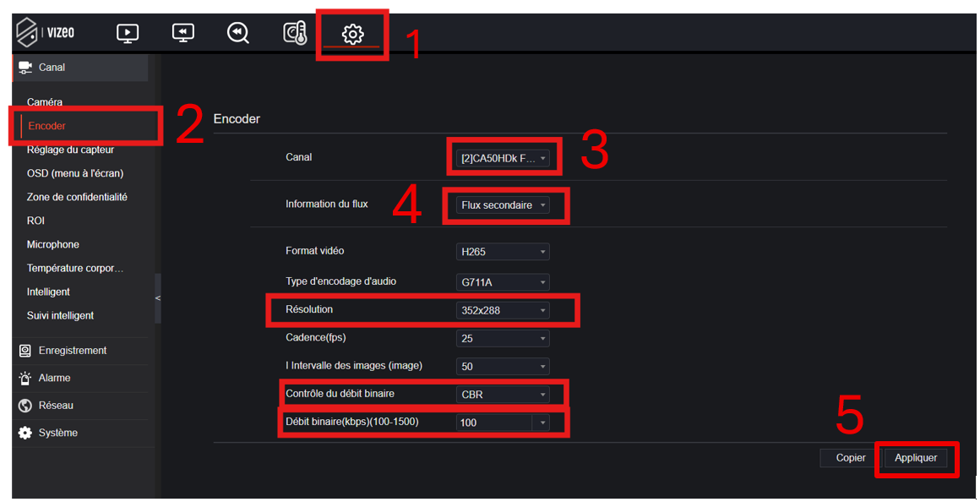Expand the Enregistrement section

pyautogui.click(x=72, y=351)
